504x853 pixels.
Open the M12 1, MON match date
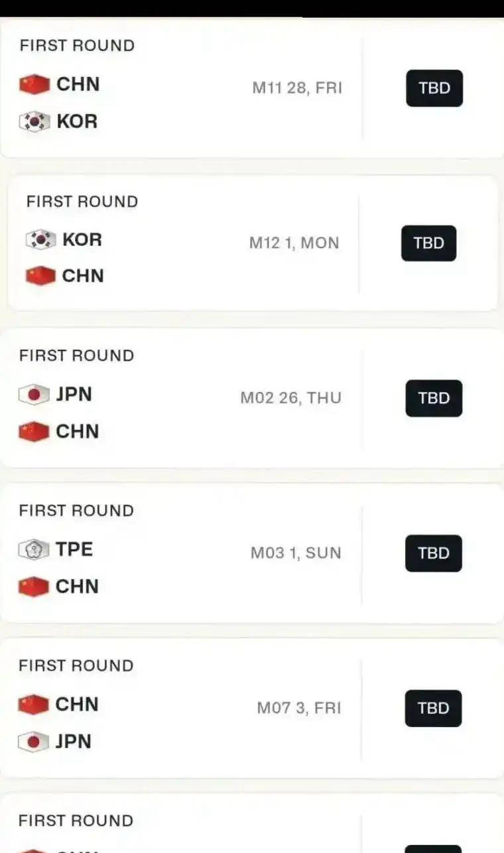point(294,243)
